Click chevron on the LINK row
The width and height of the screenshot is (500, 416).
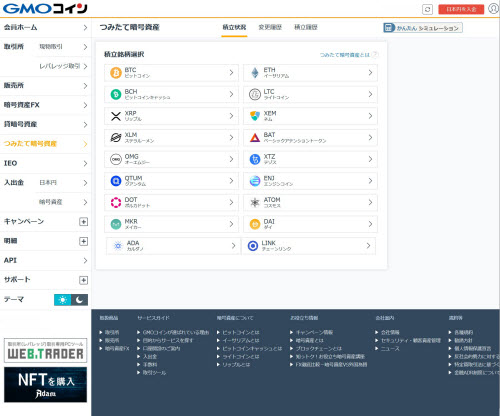(x=368, y=246)
